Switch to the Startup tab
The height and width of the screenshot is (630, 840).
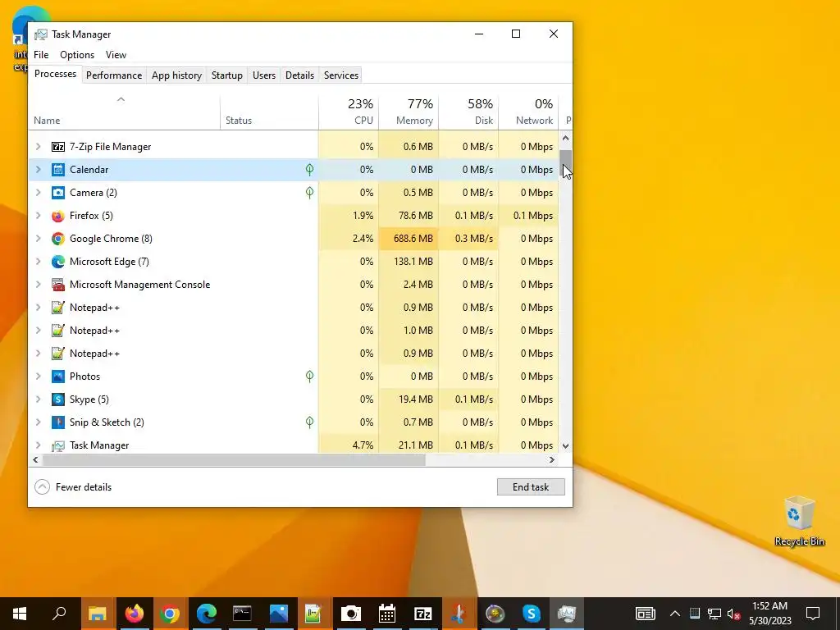(x=227, y=75)
